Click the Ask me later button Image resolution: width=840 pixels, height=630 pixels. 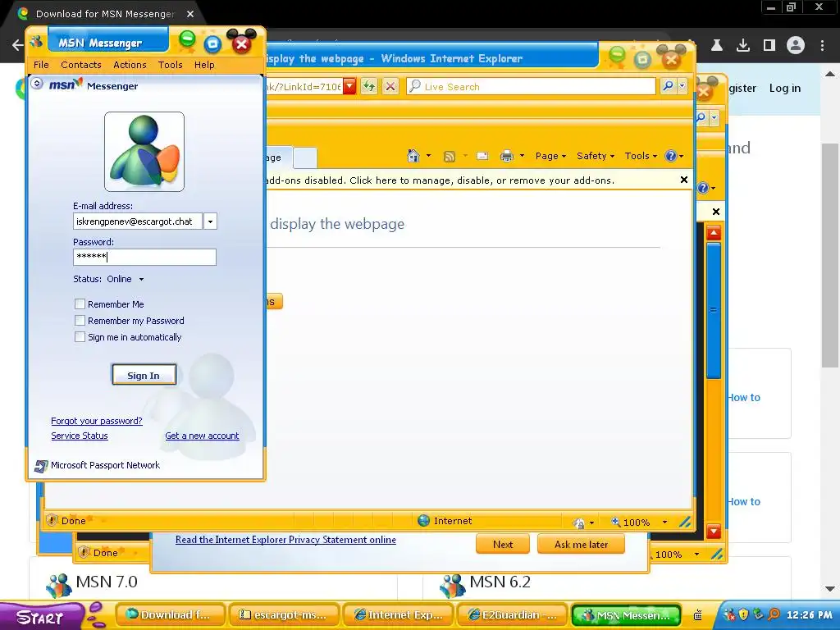point(581,545)
